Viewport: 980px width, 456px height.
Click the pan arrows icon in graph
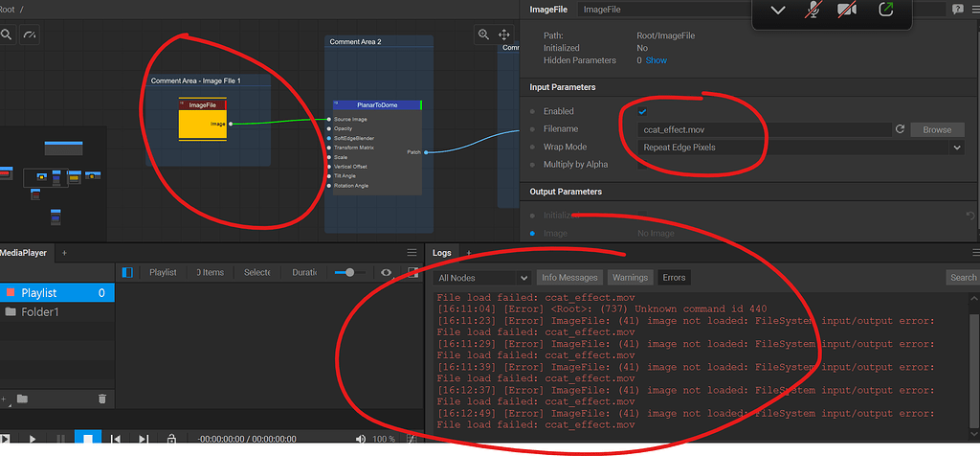[x=504, y=34]
